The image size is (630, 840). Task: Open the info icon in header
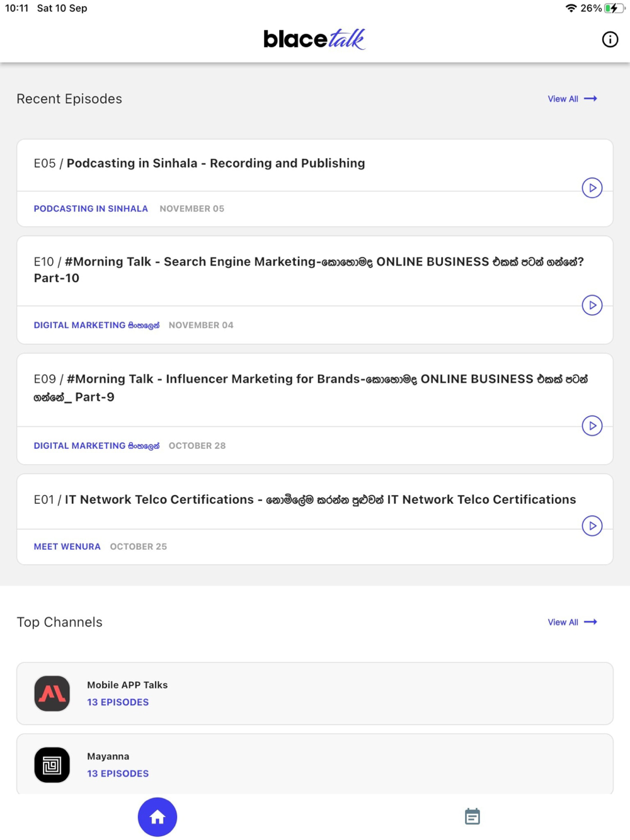609,40
